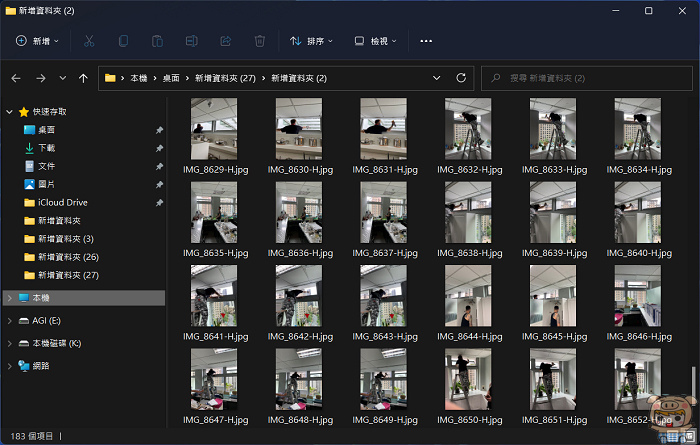Viewport: 700px width, 445px height.
Task: Click 桌面 in address breadcrumb
Action: (x=171, y=79)
